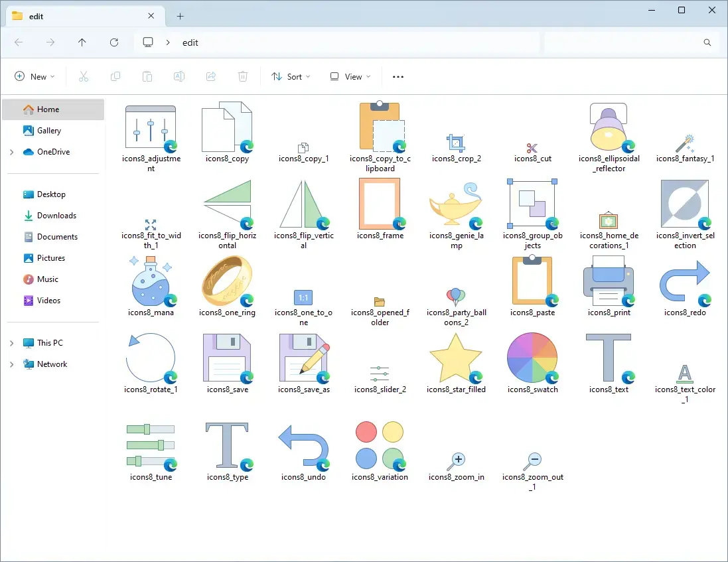Click the Refresh button

tap(113, 42)
